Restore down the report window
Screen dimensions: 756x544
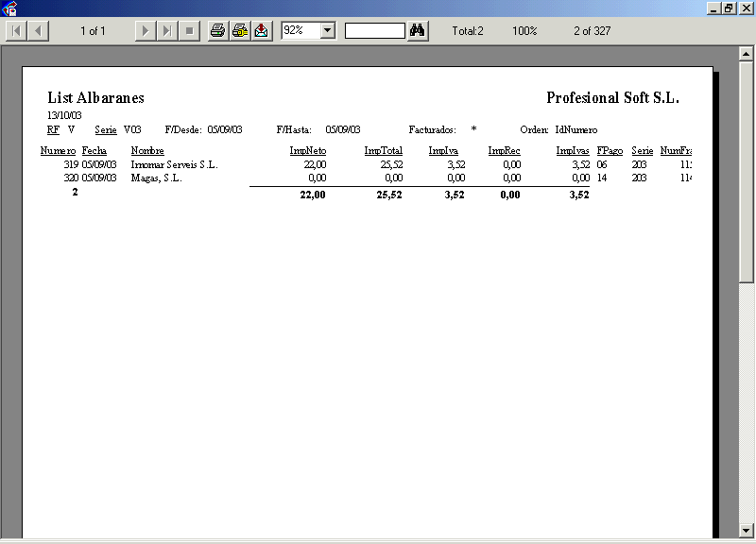tap(729, 8)
